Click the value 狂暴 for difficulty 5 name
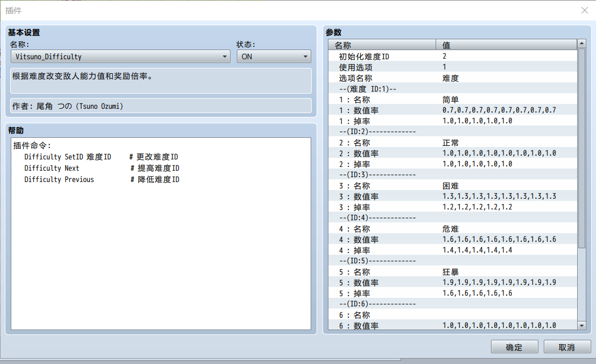The height and width of the screenshot is (364, 596). tap(451, 272)
